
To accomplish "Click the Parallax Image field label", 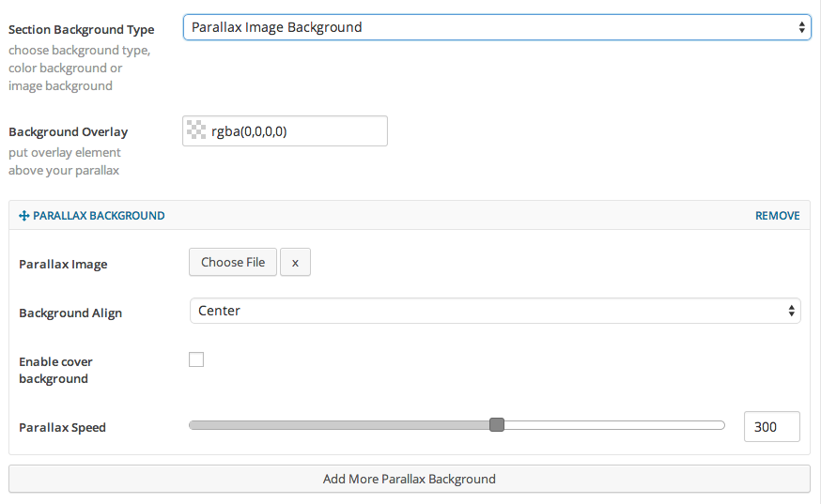I will [x=63, y=265].
